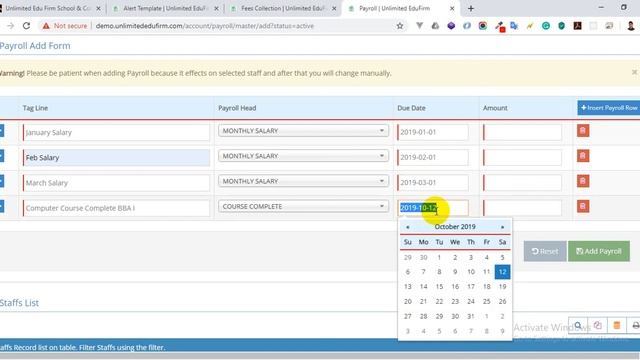This screenshot has width=640, height=360.
Task: Pick October 1 in the calendar
Action: pos(439,258)
